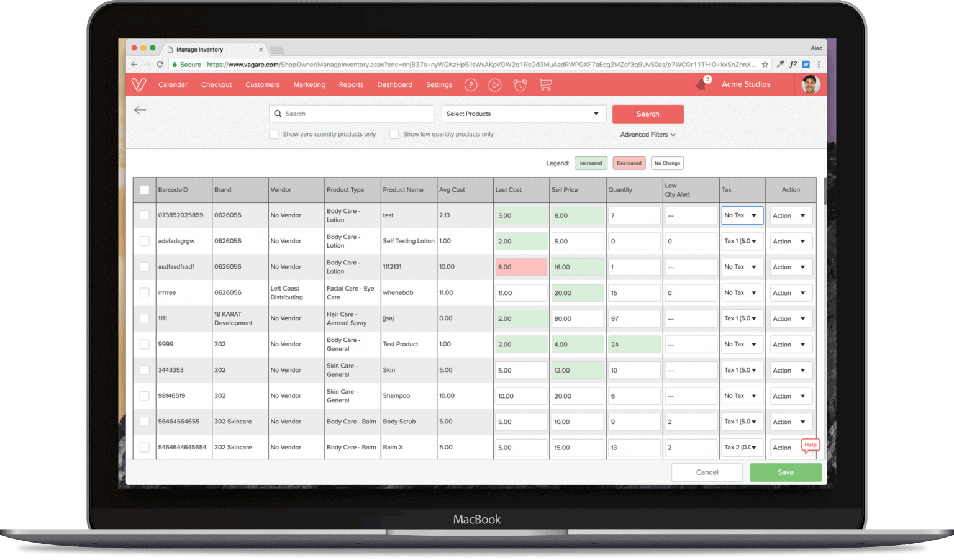Open the shopping cart icon
The width and height of the screenshot is (954, 560).
coord(545,85)
